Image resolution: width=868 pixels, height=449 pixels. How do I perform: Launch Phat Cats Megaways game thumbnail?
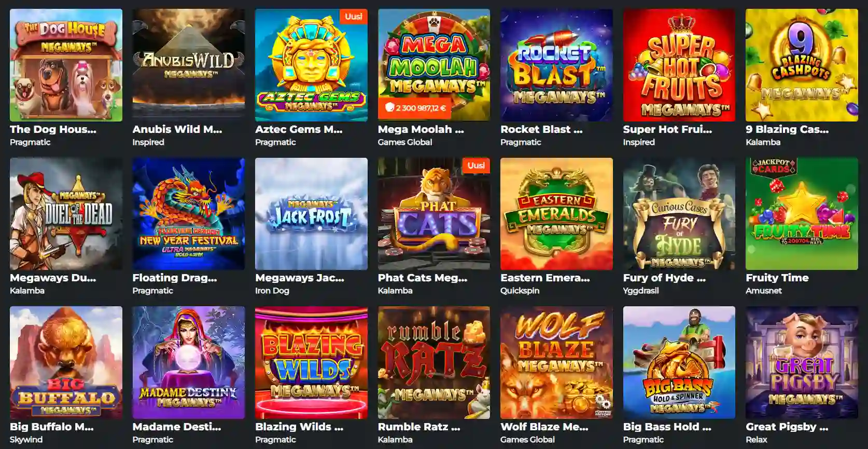pos(434,214)
